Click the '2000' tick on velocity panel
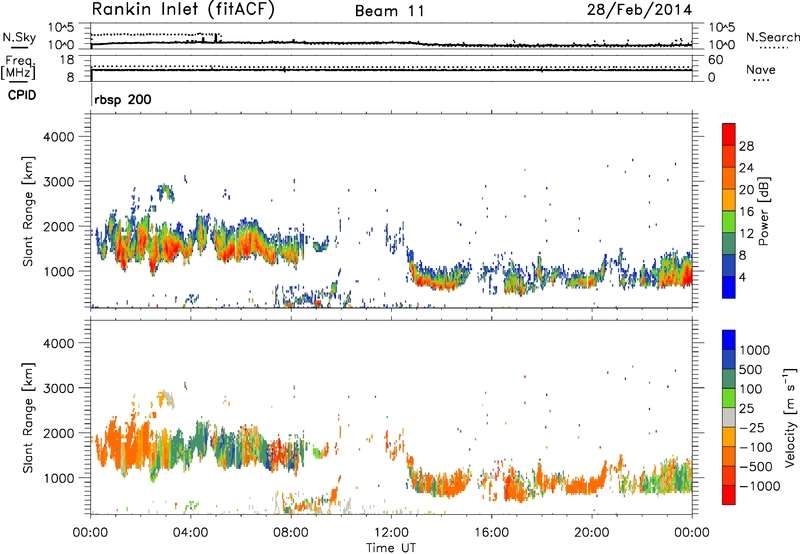Image resolution: width=800 pixels, height=554 pixels. point(58,433)
